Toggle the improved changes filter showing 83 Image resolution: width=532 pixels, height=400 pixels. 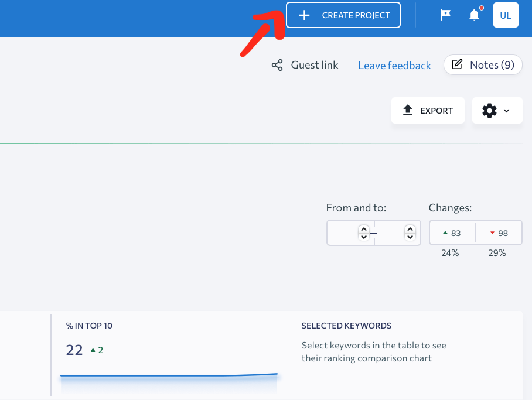pyautogui.click(x=452, y=233)
